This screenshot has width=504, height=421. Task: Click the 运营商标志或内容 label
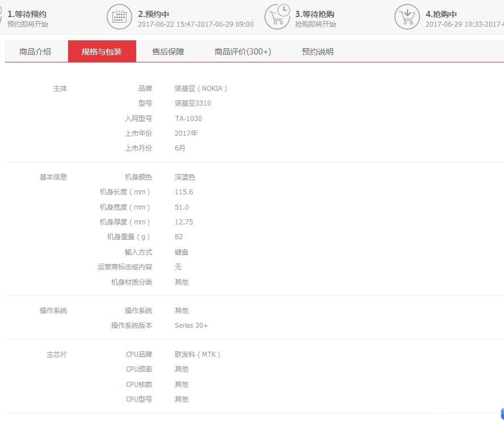[125, 267]
